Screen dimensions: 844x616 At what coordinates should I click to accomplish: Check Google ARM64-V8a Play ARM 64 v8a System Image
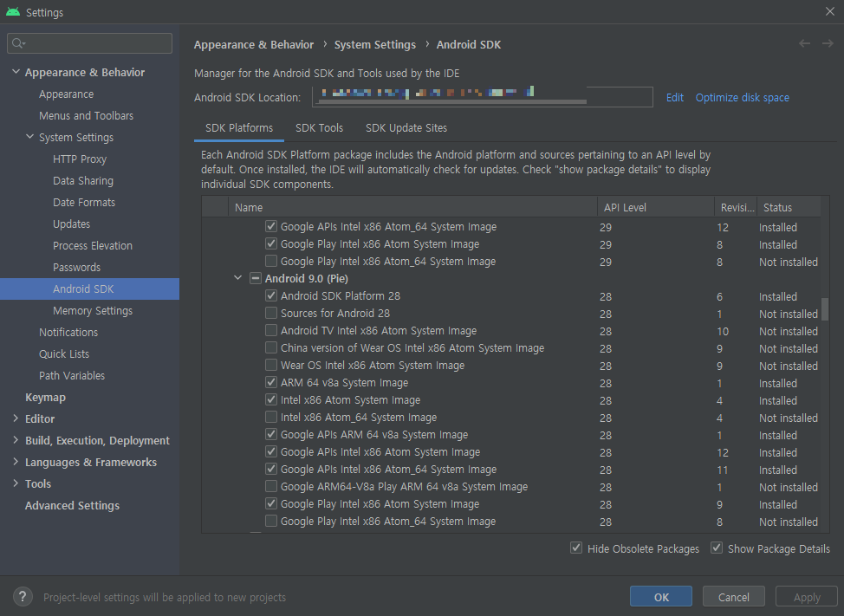271,486
